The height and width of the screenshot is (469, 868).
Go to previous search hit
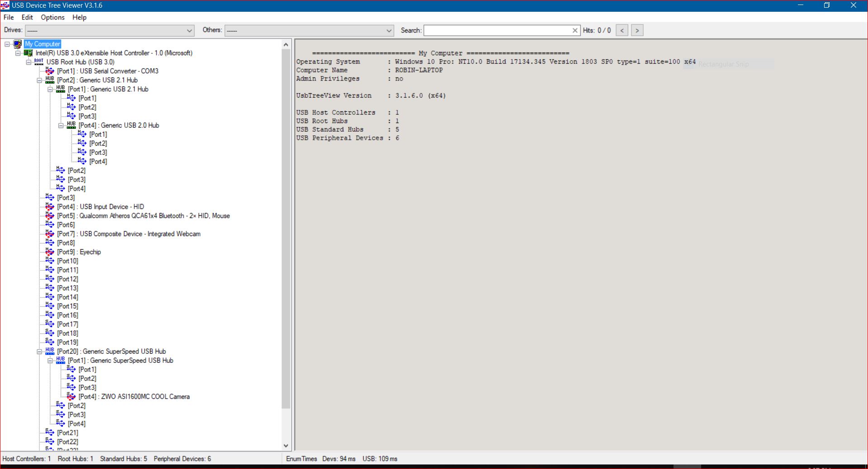(622, 30)
